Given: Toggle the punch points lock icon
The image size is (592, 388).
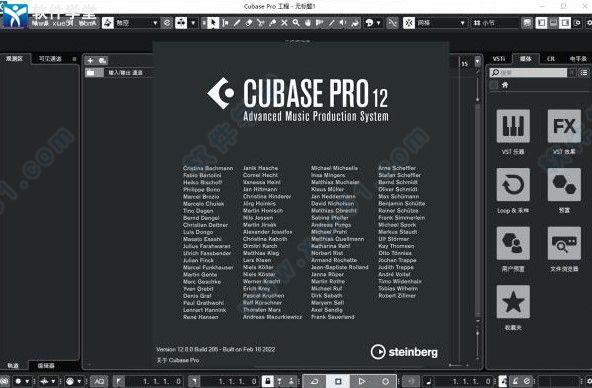Looking at the screenshot, I should click(268, 381).
